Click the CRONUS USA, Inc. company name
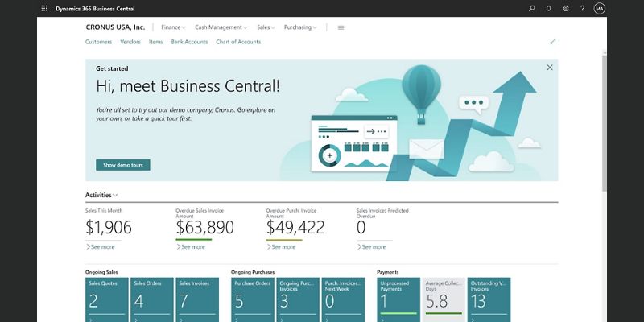Viewport: 644px width, 322px height. [x=115, y=27]
